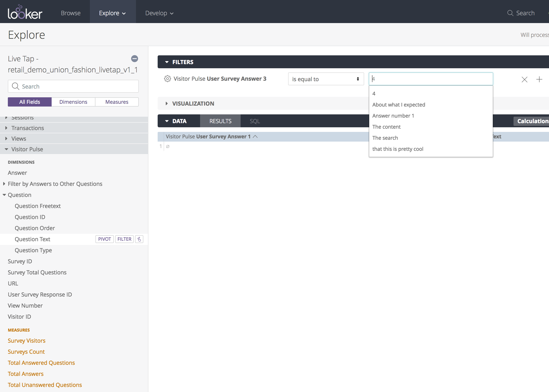Open filter settings gear for User Survey Answer 3
This screenshot has width=549, height=392.
(x=167, y=79)
